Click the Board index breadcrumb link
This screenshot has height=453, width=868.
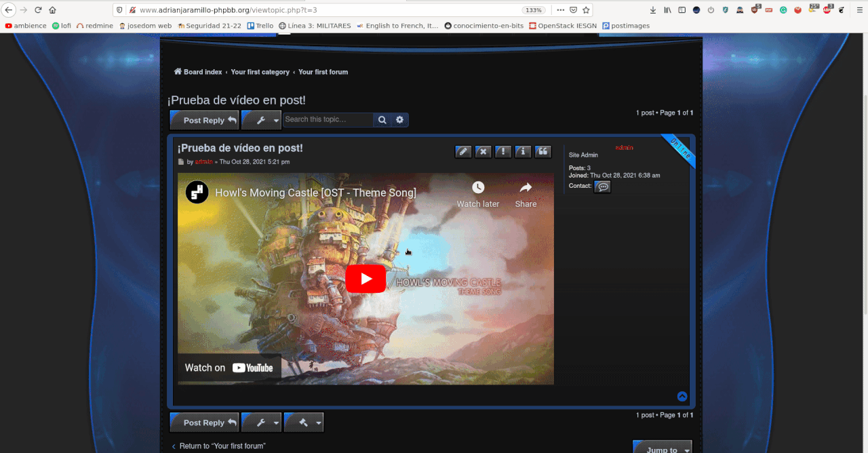tap(198, 72)
